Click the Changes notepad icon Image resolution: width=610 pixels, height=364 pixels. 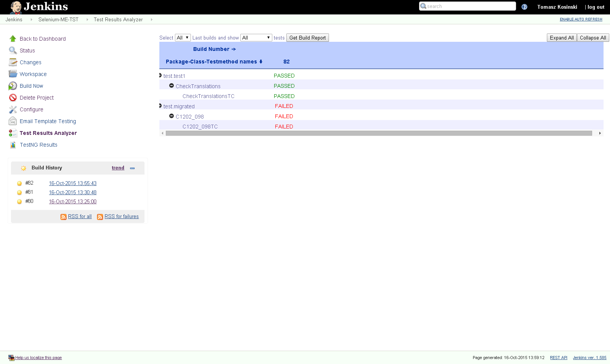(x=13, y=62)
